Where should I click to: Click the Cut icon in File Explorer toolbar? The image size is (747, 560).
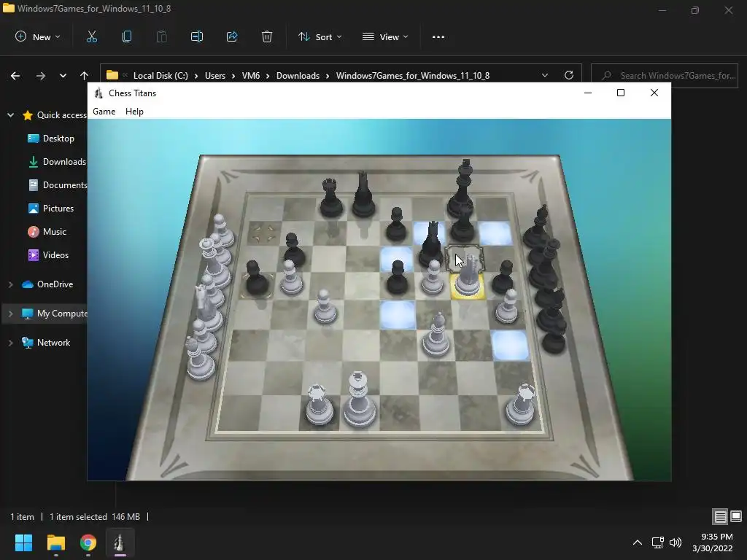[x=92, y=36]
